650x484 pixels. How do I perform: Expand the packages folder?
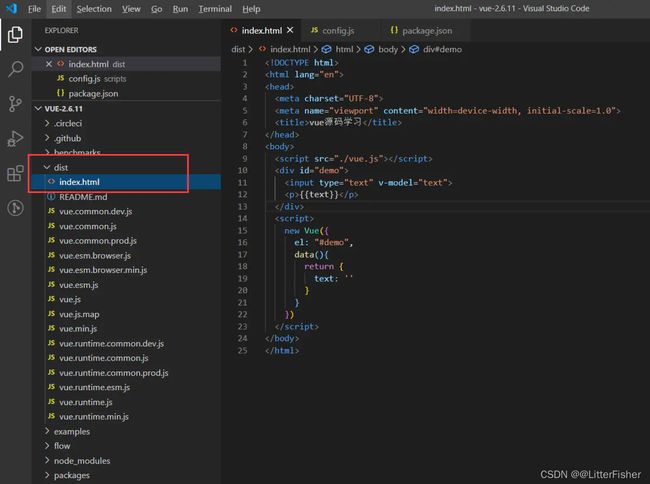71,475
